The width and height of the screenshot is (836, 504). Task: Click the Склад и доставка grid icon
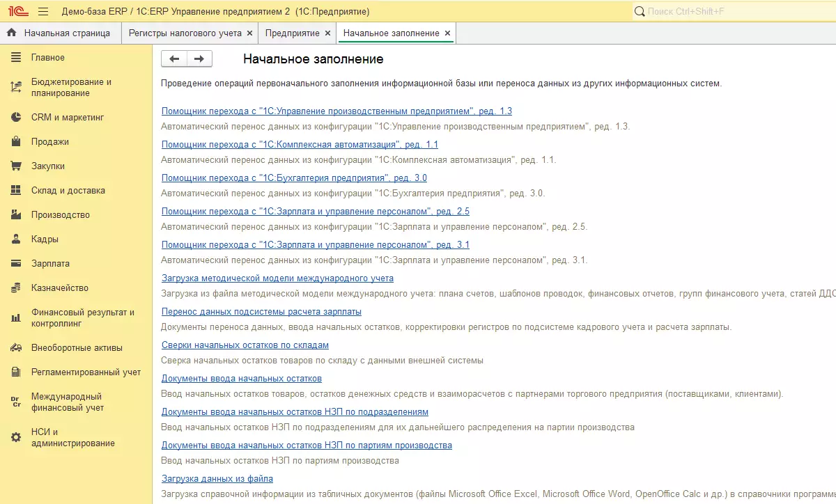[16, 191]
